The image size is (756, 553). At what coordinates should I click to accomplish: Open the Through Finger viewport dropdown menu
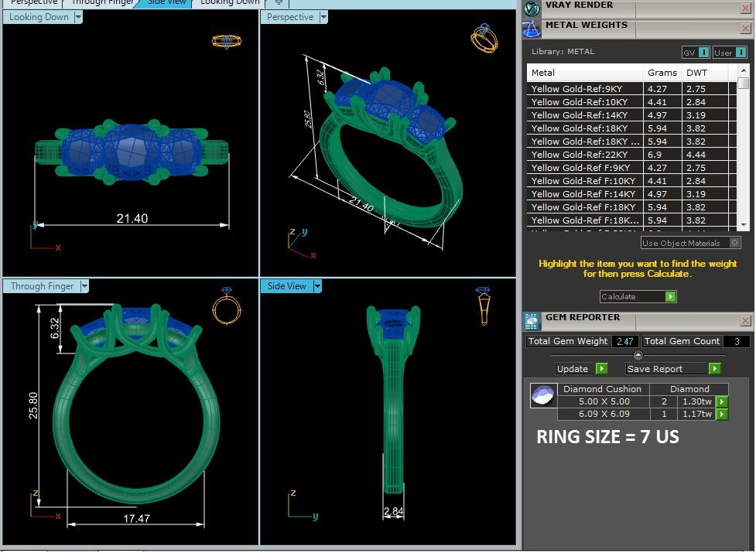tap(84, 286)
